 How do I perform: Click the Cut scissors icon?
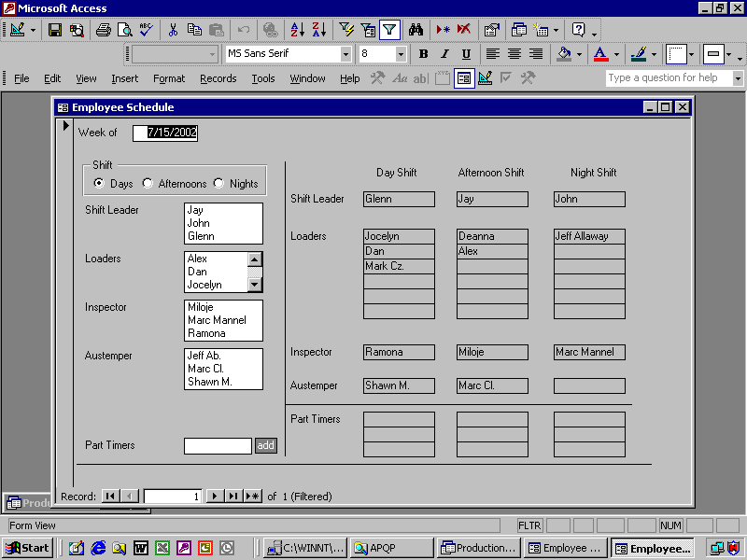tap(173, 30)
